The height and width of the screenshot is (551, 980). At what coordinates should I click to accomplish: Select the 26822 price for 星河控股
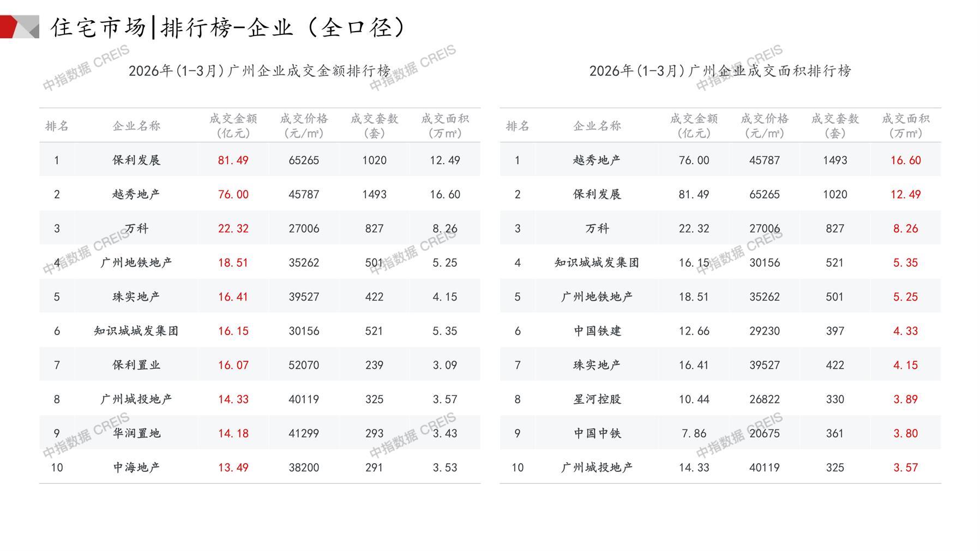[x=764, y=399]
